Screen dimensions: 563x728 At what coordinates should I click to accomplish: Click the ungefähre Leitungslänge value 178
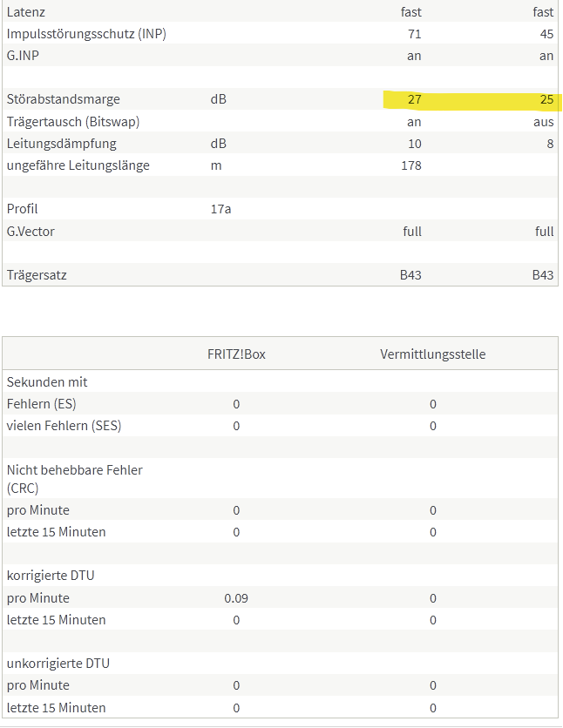click(x=411, y=165)
